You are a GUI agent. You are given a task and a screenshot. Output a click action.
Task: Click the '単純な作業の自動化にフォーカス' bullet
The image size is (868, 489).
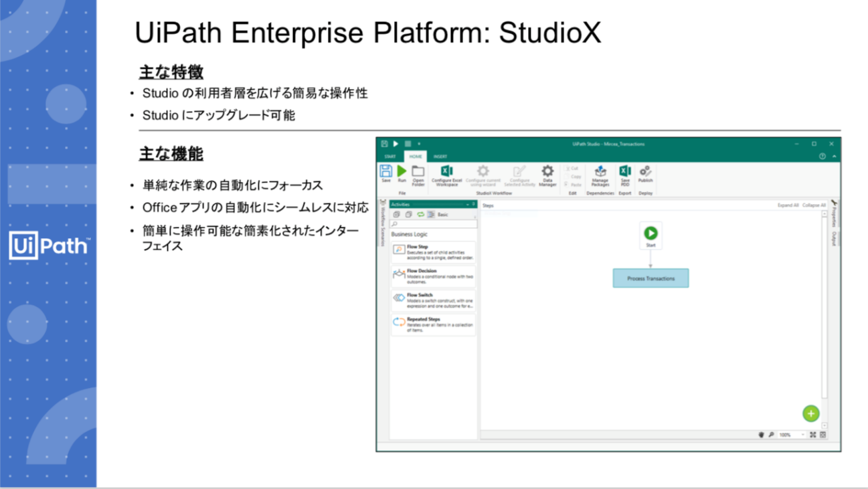click(x=233, y=185)
